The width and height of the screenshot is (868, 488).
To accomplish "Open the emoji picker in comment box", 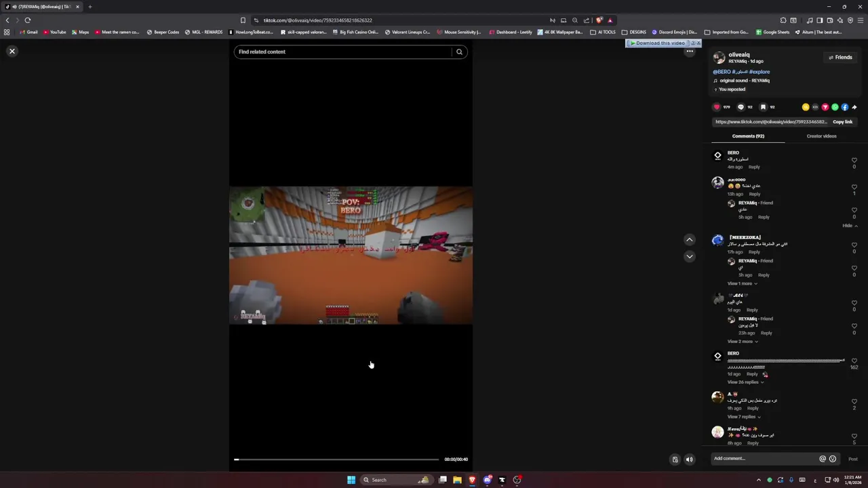I will [x=833, y=459].
